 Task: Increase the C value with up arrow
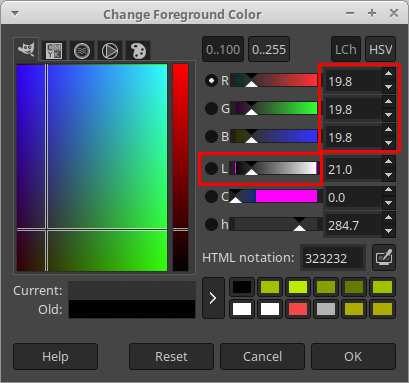[x=388, y=190]
